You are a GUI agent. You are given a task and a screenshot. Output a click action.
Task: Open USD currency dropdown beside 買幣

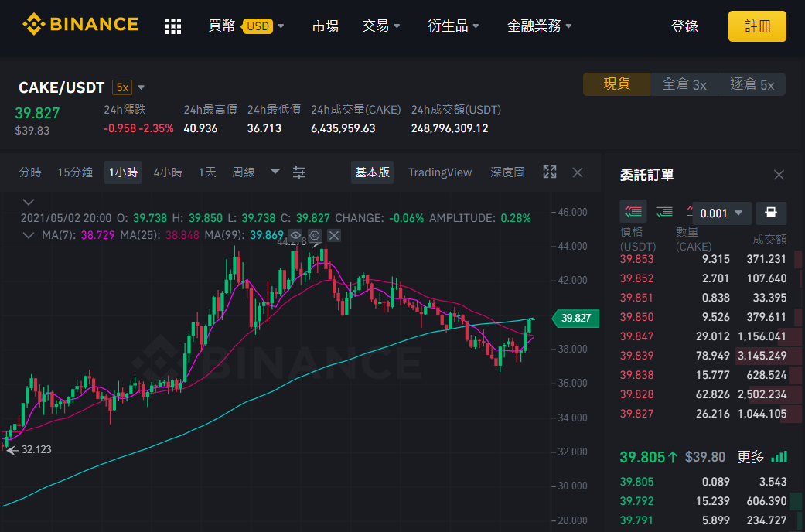[262, 26]
